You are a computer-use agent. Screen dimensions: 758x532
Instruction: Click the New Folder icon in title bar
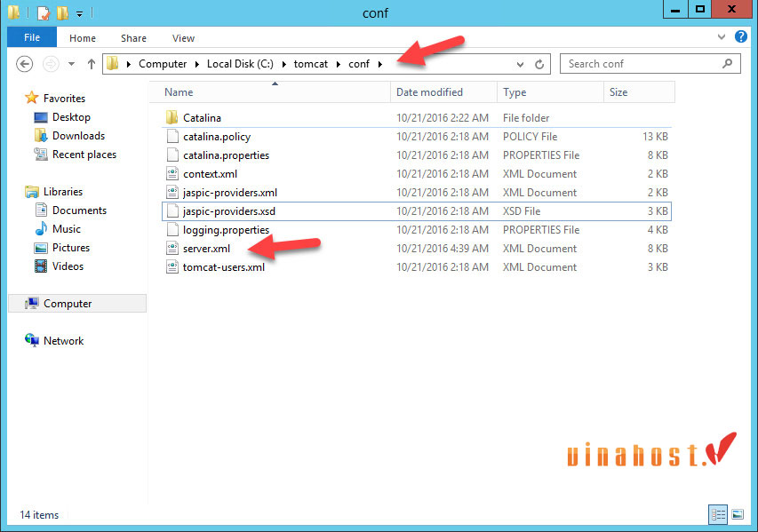[x=62, y=13]
